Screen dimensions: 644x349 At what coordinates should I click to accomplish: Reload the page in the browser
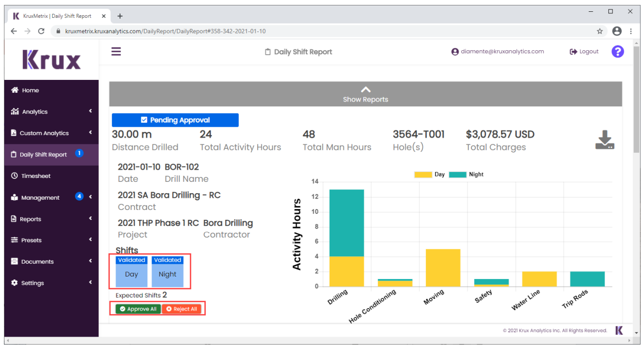pyautogui.click(x=41, y=31)
